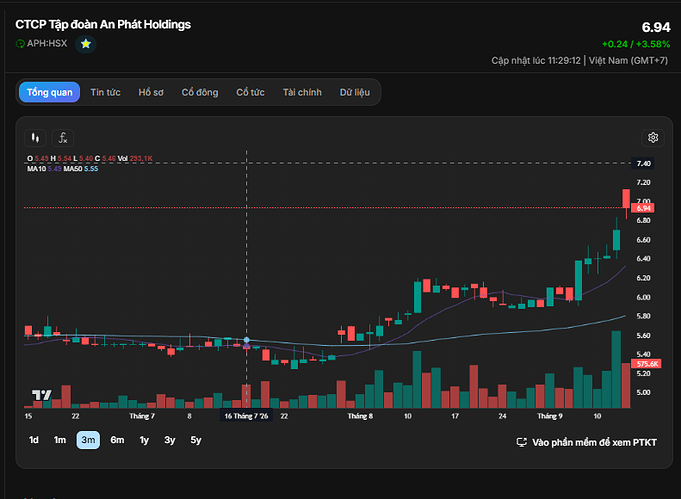This screenshot has height=499, width=681.
Task: Click the 575.6K volume label on axis
Action: (x=646, y=364)
